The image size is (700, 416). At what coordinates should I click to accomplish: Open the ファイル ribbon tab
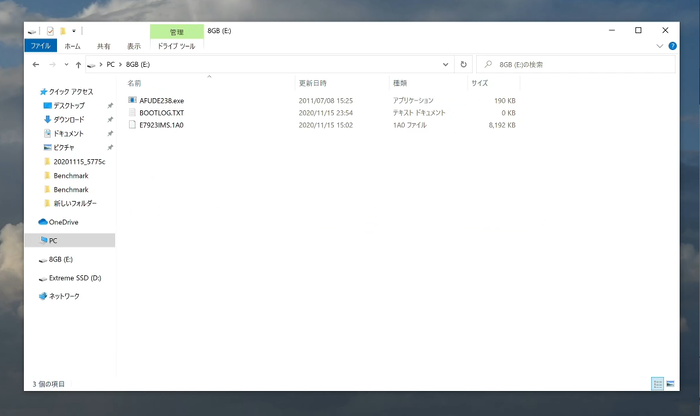click(41, 46)
